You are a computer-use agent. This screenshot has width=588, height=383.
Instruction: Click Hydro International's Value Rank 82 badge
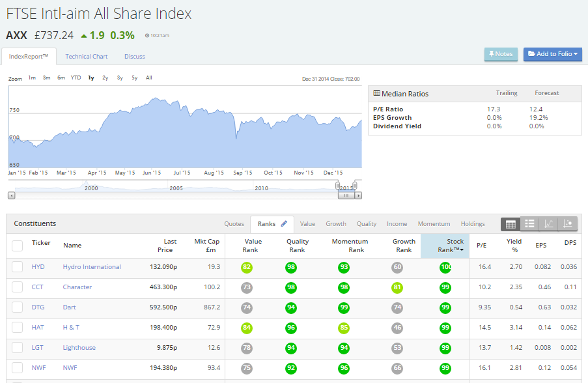click(247, 268)
